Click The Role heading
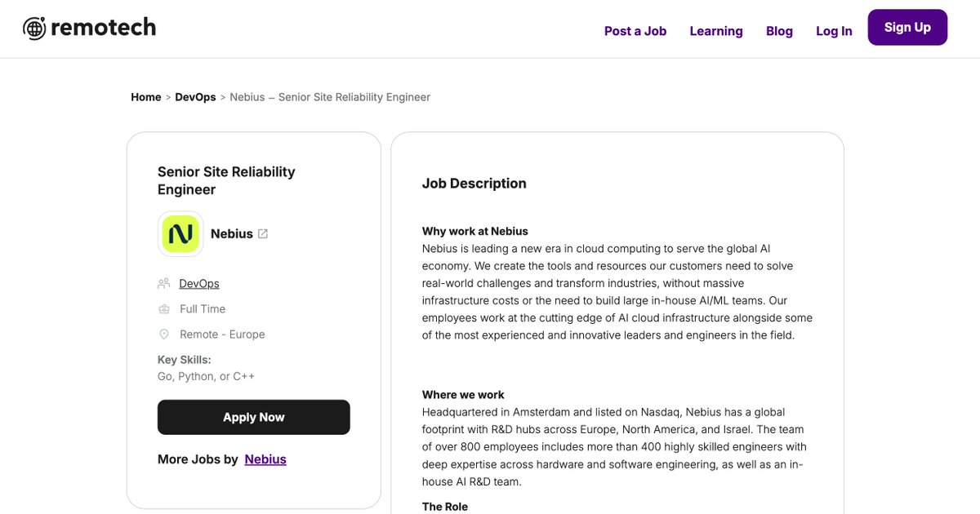This screenshot has height=514, width=980. 445,507
